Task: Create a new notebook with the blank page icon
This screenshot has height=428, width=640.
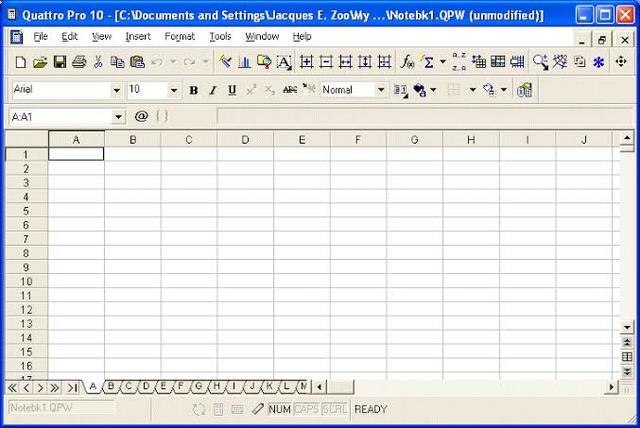Action: (20, 62)
